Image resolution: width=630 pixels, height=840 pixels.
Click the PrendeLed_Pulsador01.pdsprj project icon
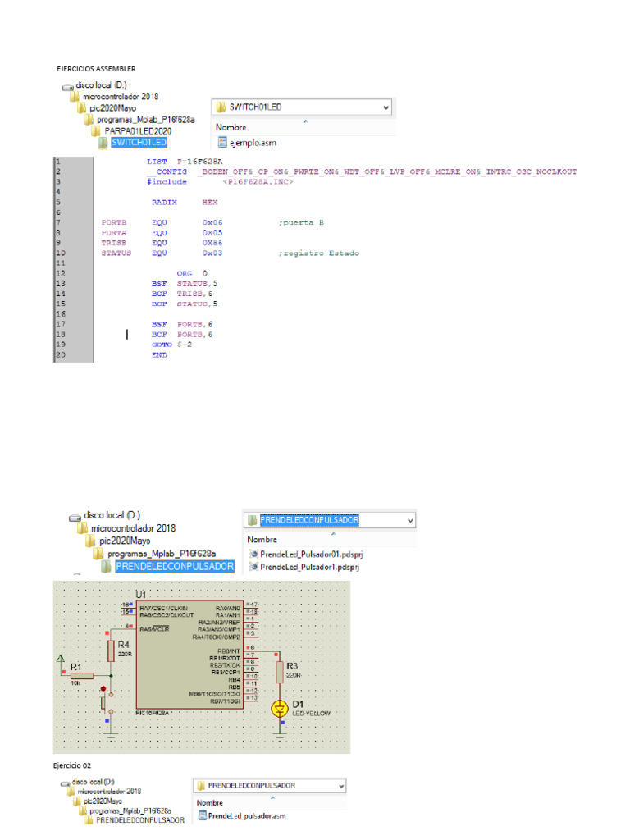[x=253, y=554]
